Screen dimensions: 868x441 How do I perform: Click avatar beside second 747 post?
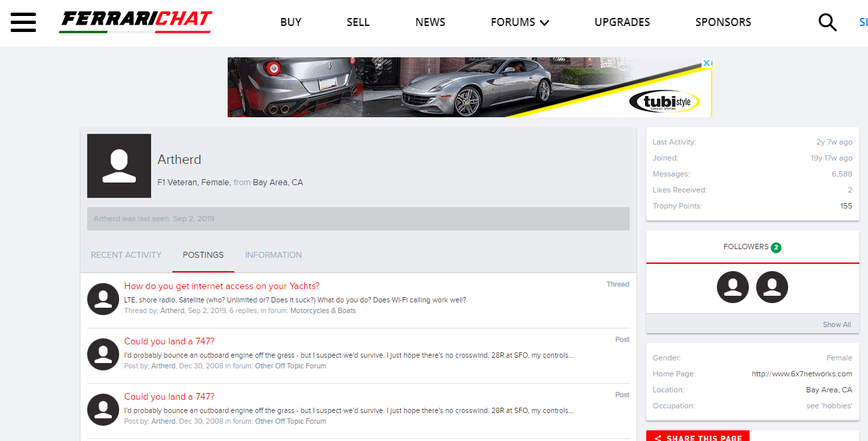tap(103, 410)
